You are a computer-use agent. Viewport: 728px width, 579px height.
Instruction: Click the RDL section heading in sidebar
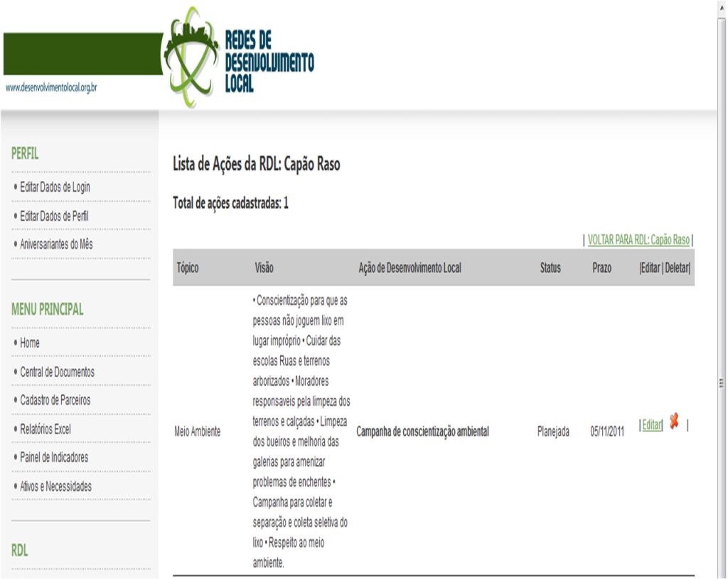click(19, 551)
